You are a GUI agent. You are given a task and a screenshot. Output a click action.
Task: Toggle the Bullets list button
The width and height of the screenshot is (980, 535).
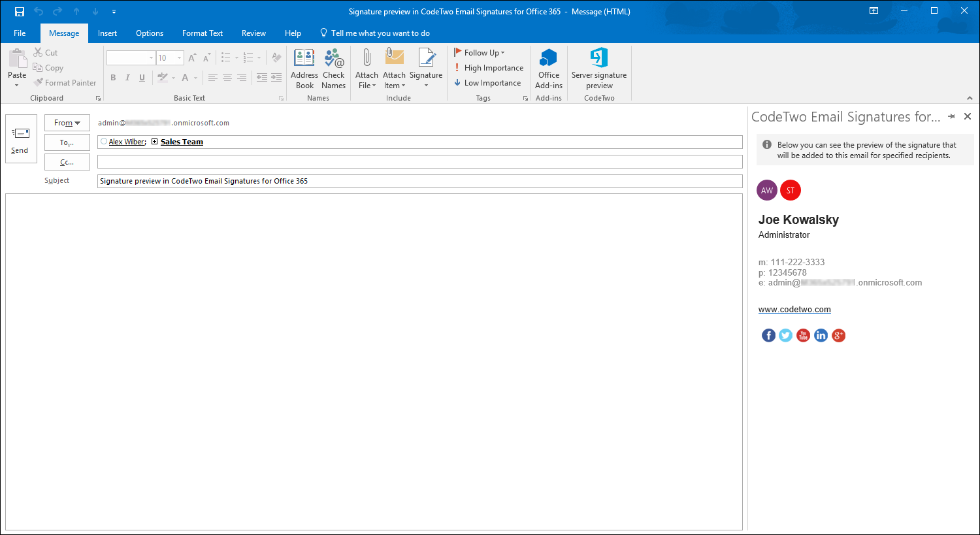[226, 58]
